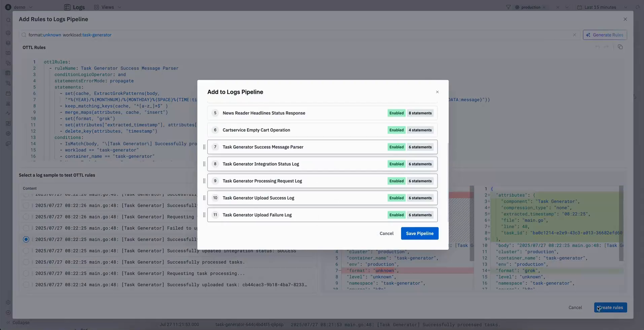This screenshot has width=644, height=330.
Task: Collapse the sidebar via Collapse control
Action: coord(18,322)
